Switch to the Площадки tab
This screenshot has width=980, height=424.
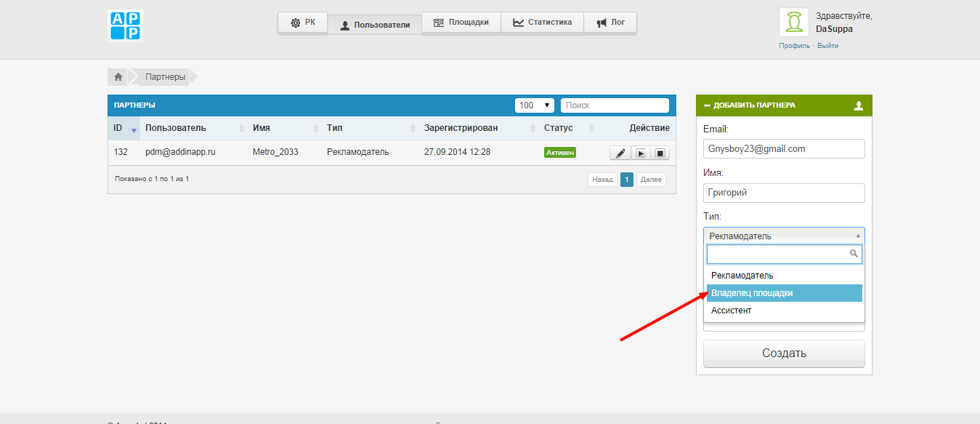(461, 23)
